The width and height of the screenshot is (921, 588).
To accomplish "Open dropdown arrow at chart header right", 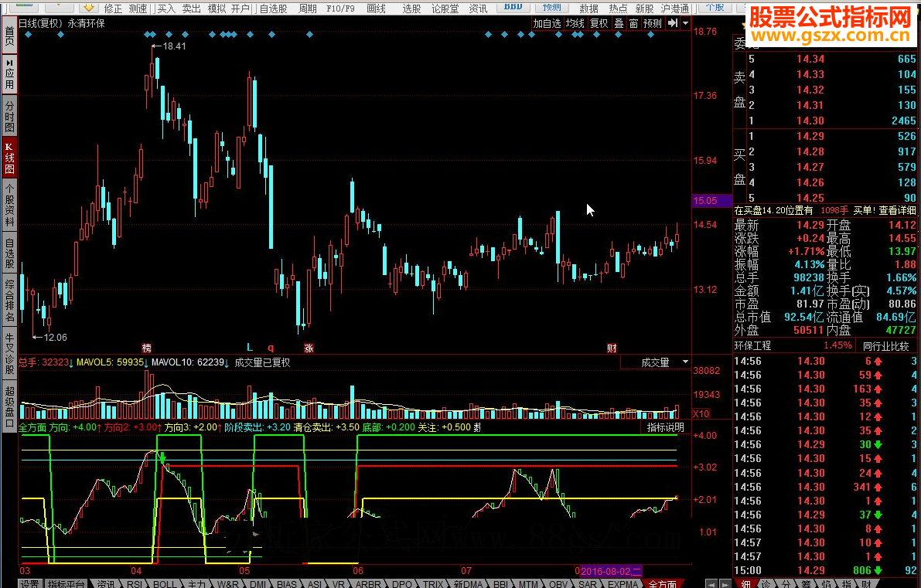I will point(685,23).
